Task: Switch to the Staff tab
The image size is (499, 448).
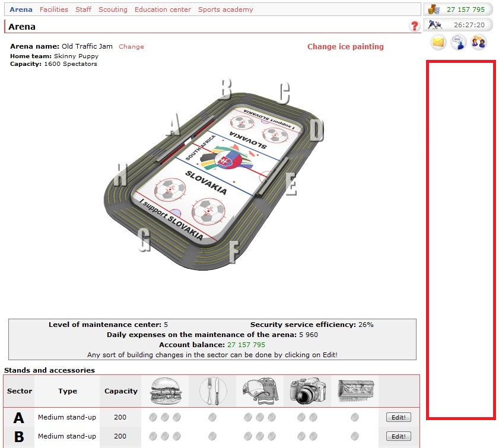Action: (84, 9)
